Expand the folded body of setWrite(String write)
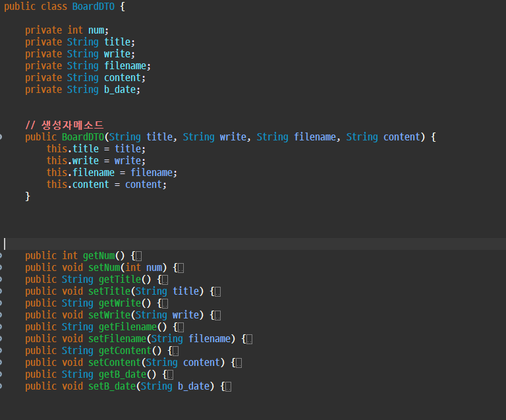 218,316
